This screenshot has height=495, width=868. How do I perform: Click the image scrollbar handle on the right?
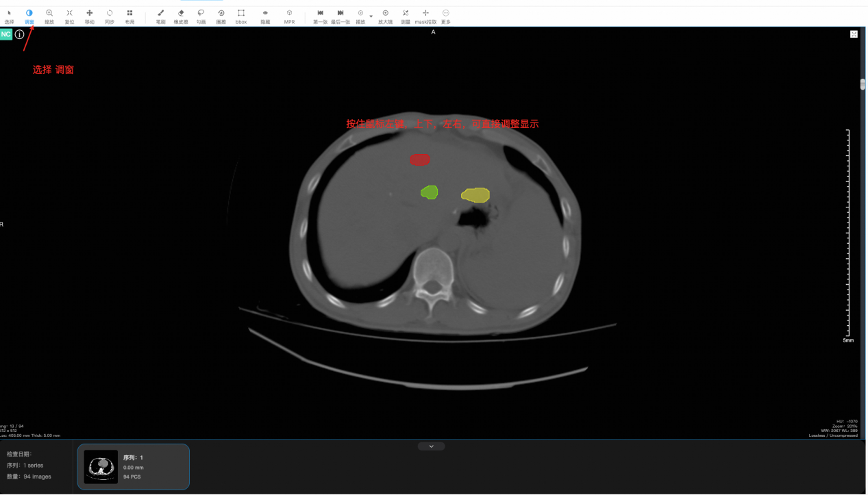click(x=863, y=85)
